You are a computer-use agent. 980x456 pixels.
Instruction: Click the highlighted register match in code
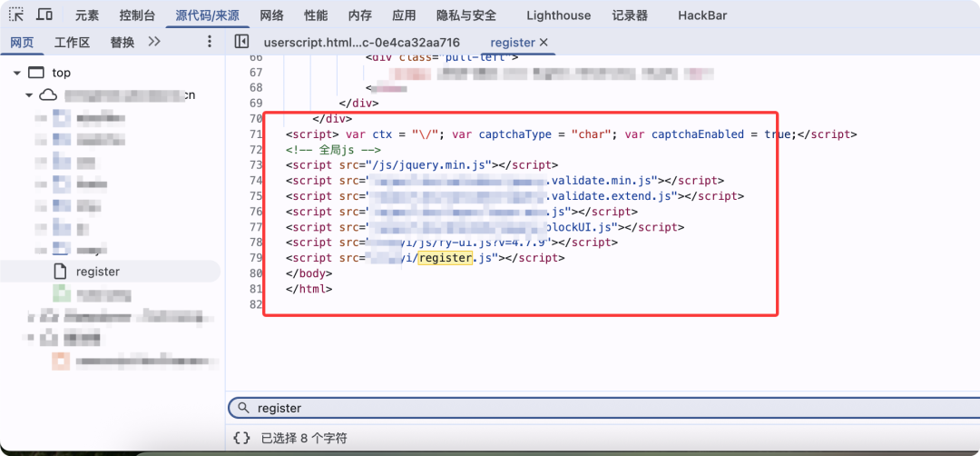coord(444,258)
